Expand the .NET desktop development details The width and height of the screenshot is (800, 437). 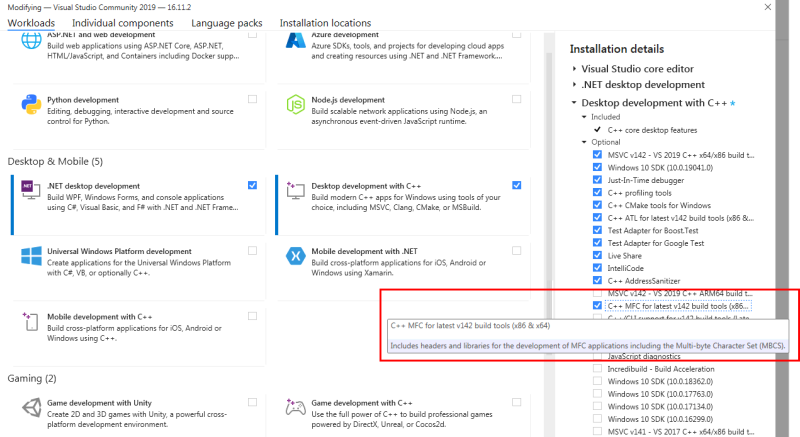(x=575, y=85)
